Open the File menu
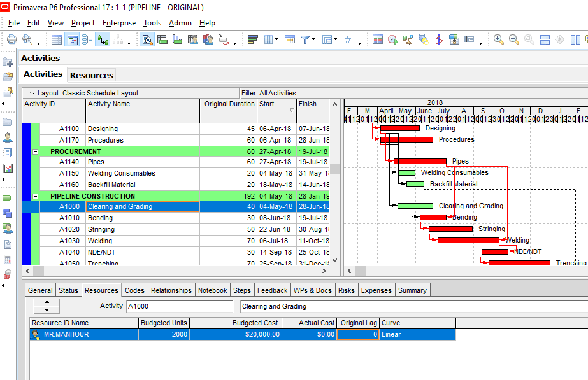 (x=14, y=23)
